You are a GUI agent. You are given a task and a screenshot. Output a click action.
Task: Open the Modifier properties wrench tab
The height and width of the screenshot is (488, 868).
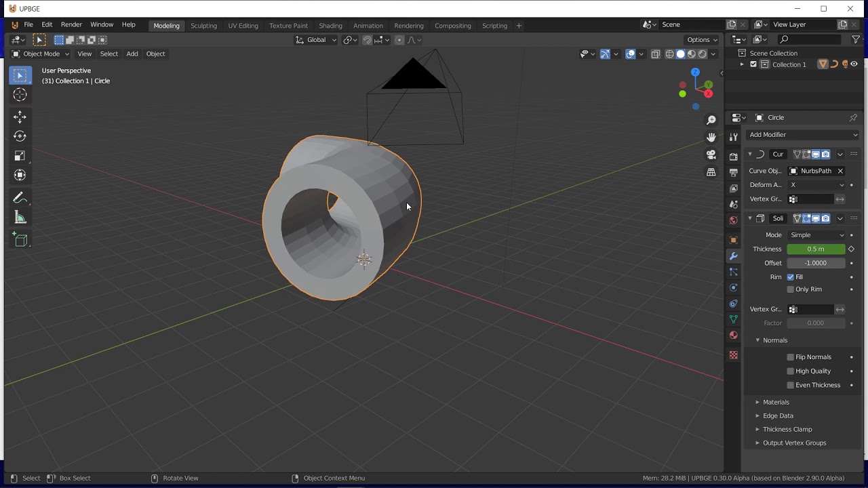pyautogui.click(x=733, y=256)
